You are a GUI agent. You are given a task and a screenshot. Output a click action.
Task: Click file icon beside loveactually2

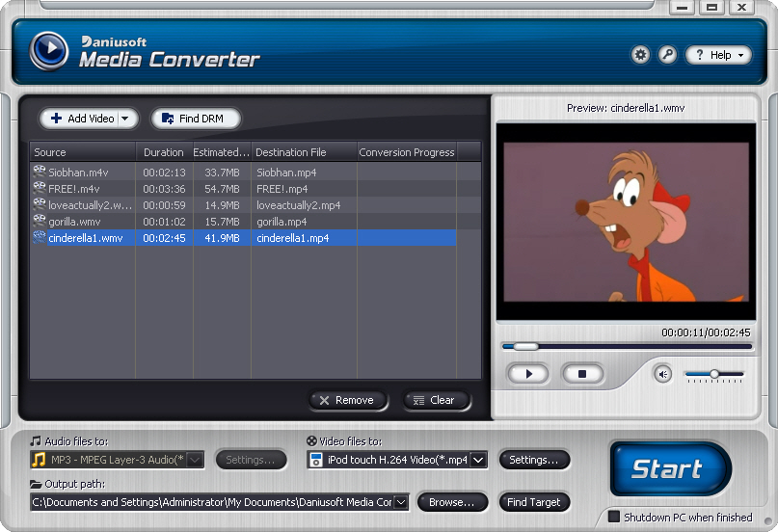click(40, 204)
